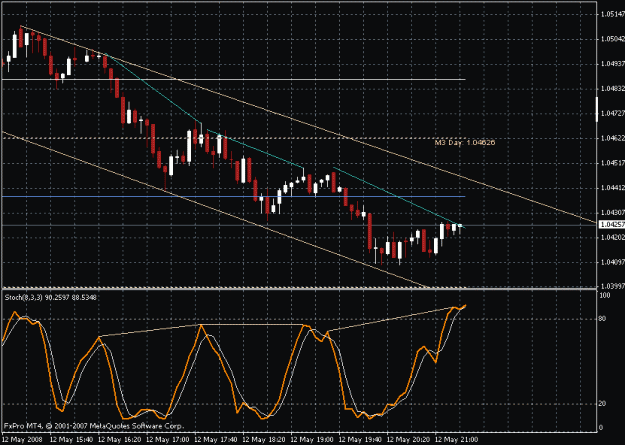
Task: Click the 1.04307 price scale label
Action: click(613, 213)
